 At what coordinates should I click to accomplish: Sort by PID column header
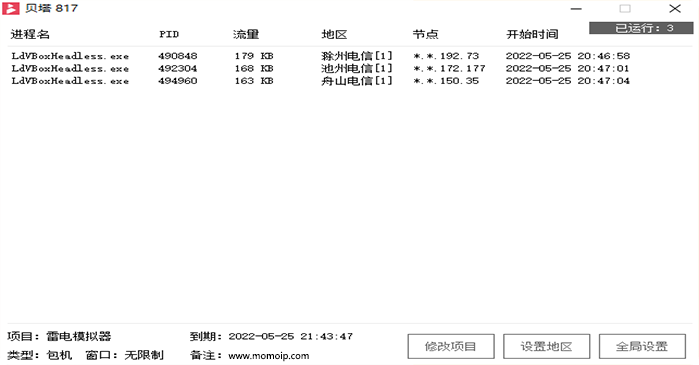coord(169,34)
